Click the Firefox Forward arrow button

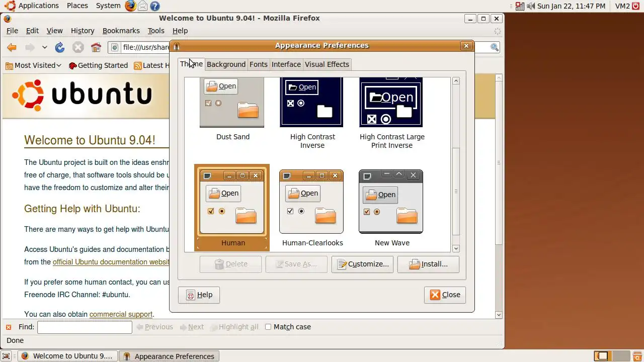30,47
